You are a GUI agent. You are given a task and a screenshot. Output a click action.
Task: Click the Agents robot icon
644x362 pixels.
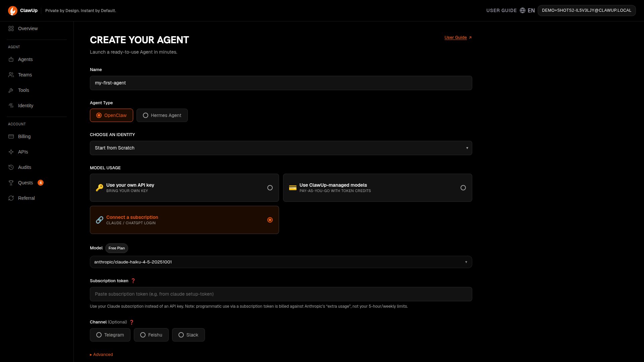11,59
